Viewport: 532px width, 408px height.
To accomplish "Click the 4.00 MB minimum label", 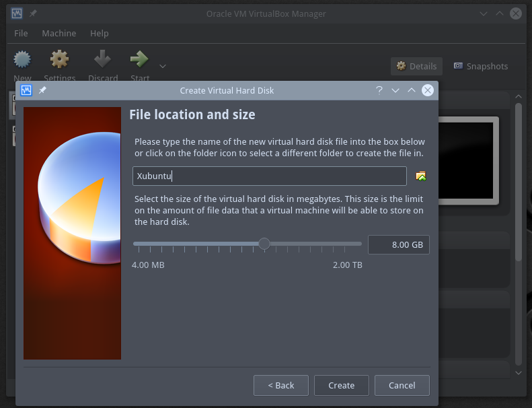I will tap(148, 265).
